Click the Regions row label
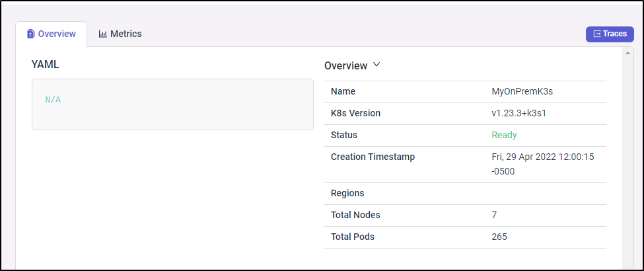The width and height of the screenshot is (644, 271). coord(347,193)
